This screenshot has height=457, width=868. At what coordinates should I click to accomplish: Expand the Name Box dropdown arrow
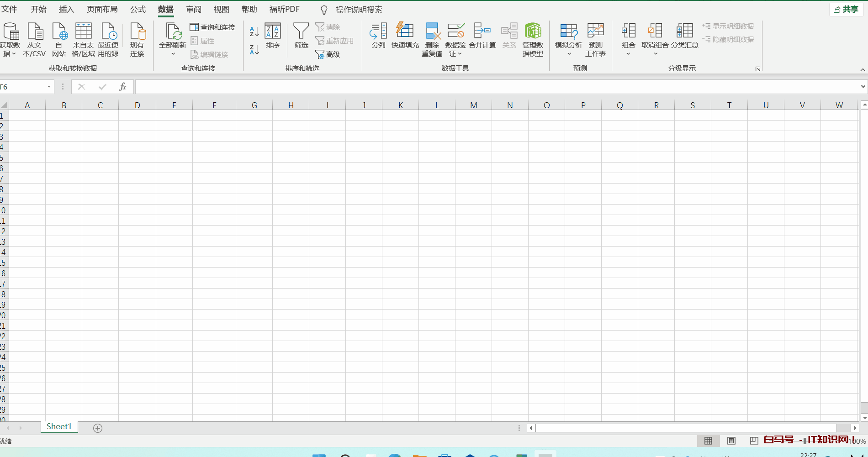[49, 87]
